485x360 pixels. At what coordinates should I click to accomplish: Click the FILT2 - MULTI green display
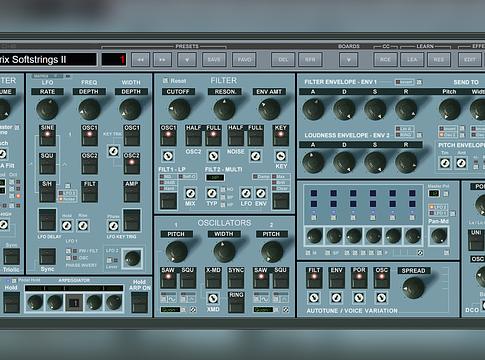click(x=215, y=178)
